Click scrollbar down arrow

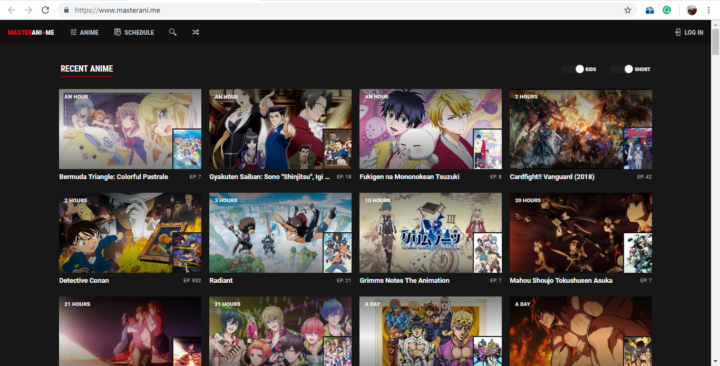715,362
